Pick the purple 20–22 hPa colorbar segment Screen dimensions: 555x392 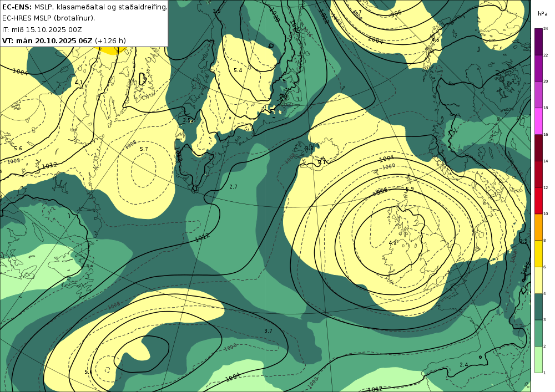coord(538,68)
